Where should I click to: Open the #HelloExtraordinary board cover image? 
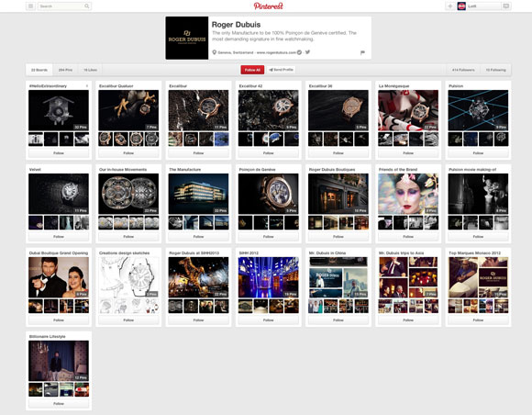click(59, 110)
